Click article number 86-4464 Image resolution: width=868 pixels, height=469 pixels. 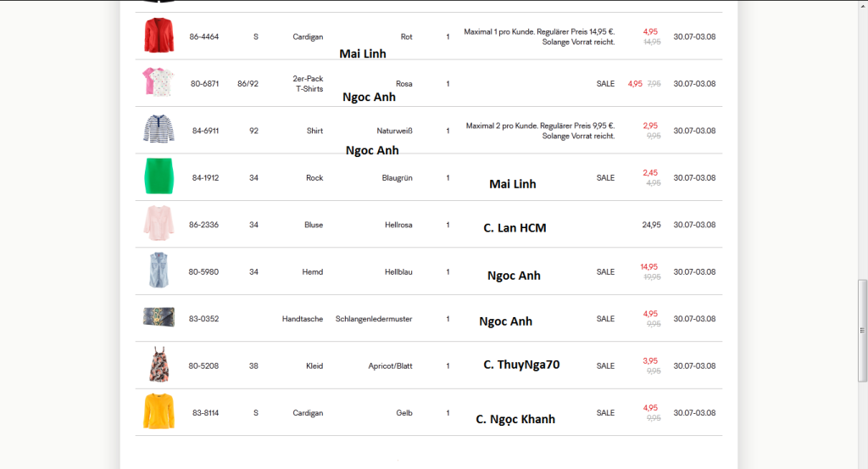point(203,36)
